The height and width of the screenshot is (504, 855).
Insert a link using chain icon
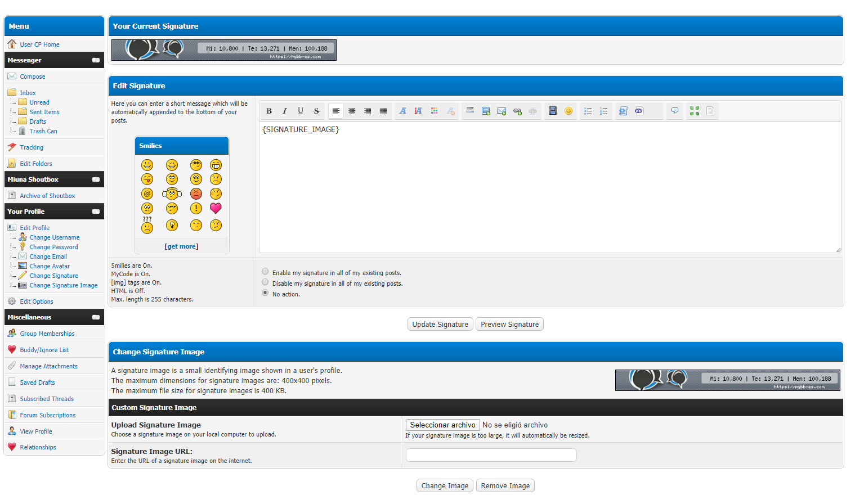point(517,111)
